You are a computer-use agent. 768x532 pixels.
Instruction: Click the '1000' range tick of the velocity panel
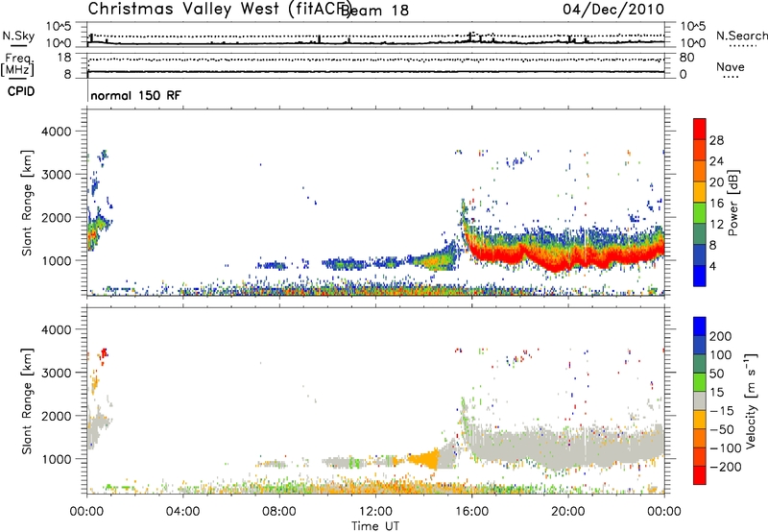[57, 459]
